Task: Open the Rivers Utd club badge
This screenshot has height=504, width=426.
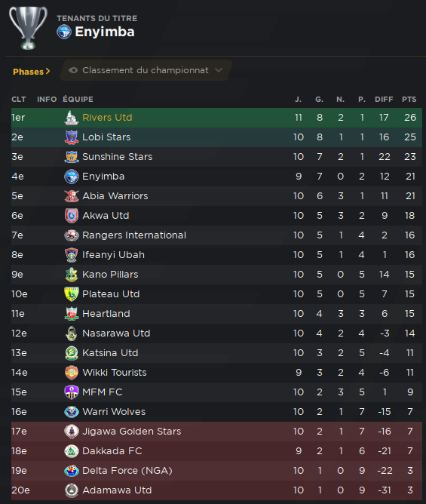Action: [72, 118]
